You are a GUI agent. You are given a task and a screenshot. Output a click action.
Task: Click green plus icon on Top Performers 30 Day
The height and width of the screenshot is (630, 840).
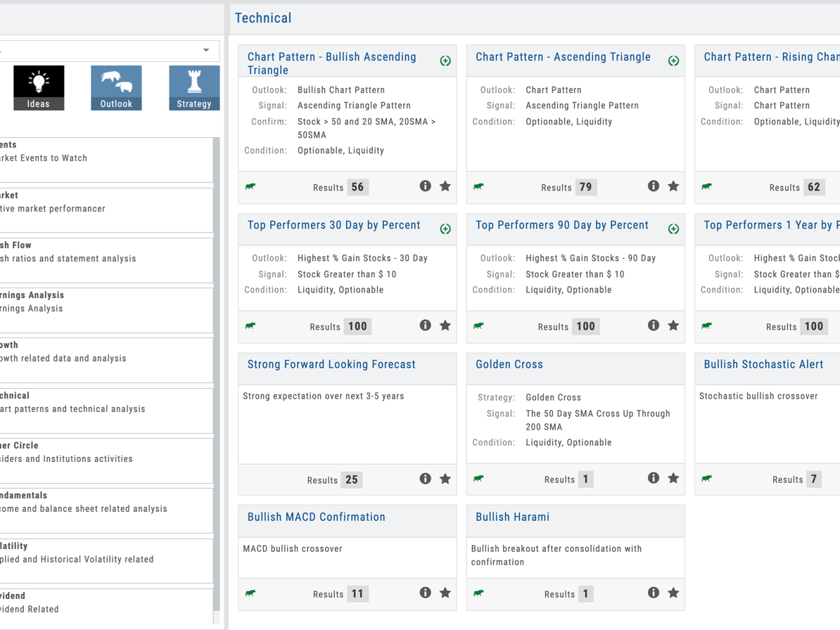445,229
